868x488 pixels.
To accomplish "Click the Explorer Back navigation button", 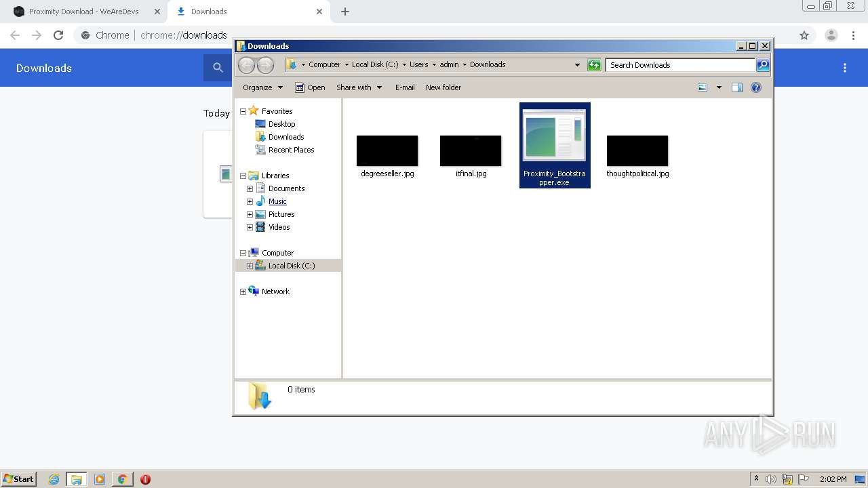I will [246, 65].
